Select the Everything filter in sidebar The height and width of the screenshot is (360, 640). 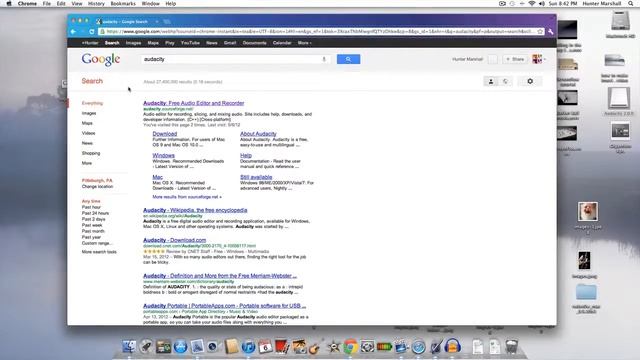coord(92,103)
